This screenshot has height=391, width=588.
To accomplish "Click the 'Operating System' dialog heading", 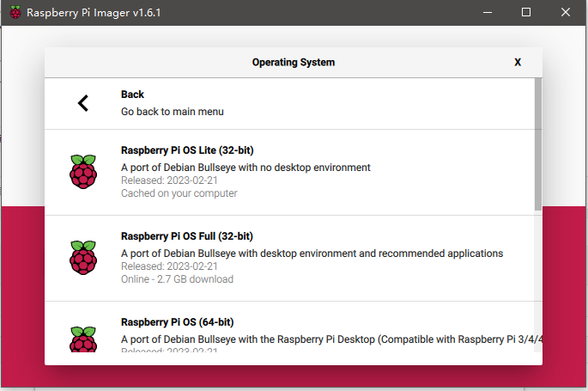I will (x=294, y=62).
